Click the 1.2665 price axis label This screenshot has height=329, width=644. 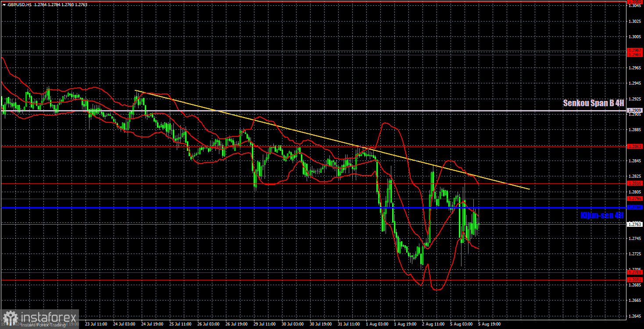click(635, 300)
